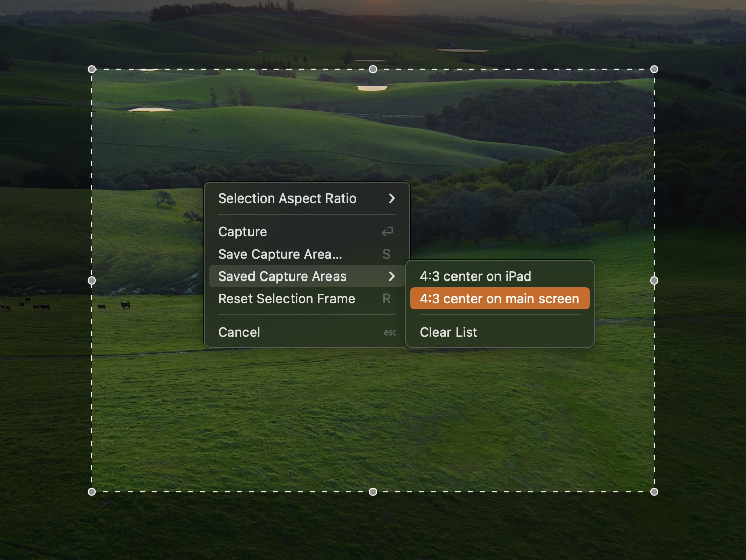
Task: Click the right-middle selection frame handle
Action: tap(654, 281)
